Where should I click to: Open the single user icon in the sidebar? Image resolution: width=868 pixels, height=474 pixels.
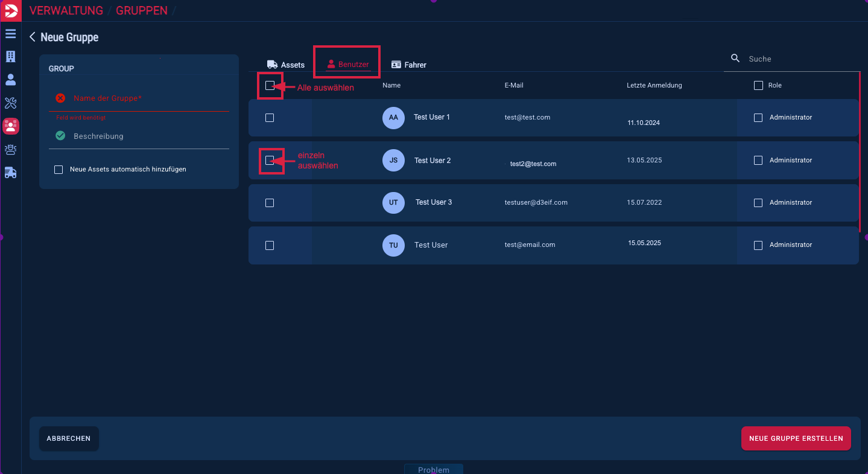click(10, 80)
